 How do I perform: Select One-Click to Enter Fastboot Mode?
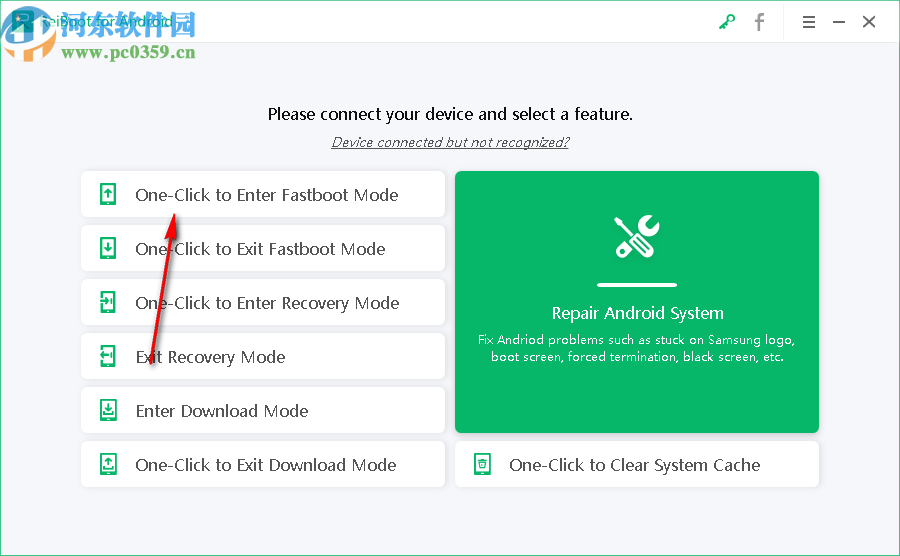pos(263,195)
